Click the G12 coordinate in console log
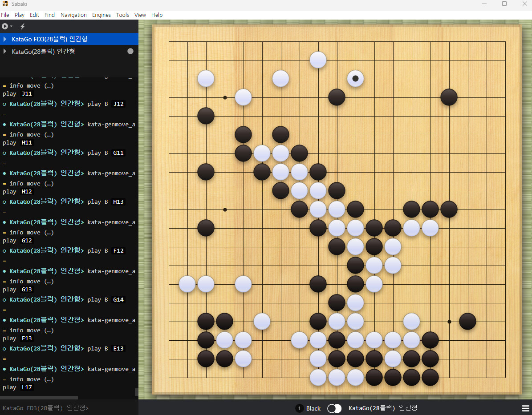532x415 pixels. pyautogui.click(x=27, y=240)
